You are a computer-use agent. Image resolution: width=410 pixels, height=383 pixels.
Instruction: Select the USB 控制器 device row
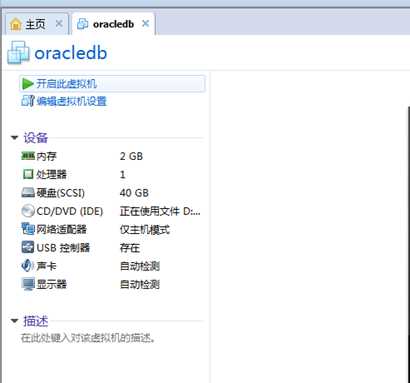point(112,248)
